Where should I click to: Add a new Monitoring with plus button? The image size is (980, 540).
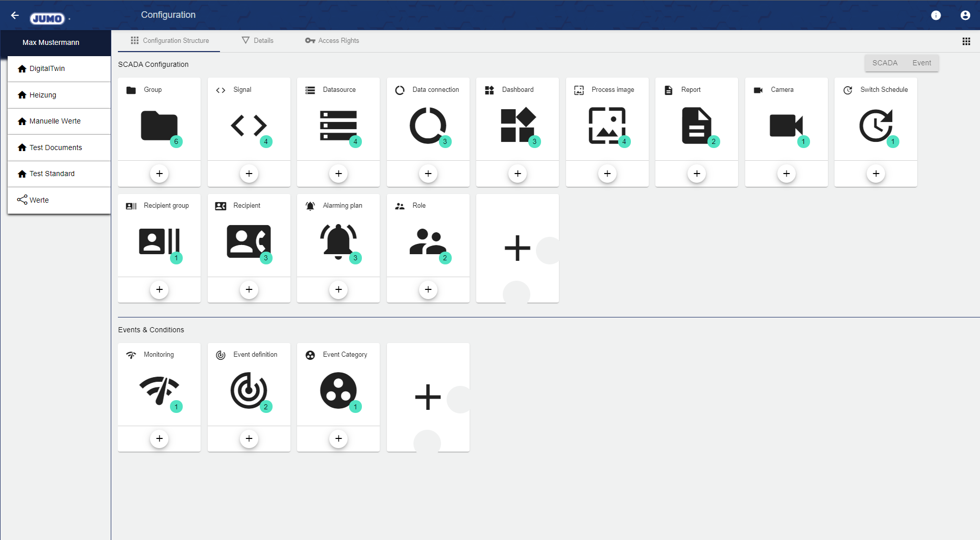tap(159, 438)
